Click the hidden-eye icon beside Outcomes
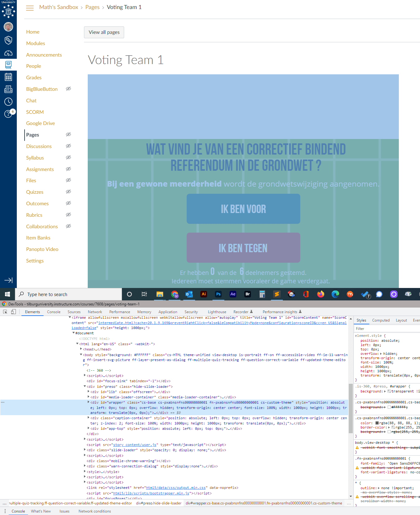420x515 pixels. pyautogui.click(x=68, y=203)
